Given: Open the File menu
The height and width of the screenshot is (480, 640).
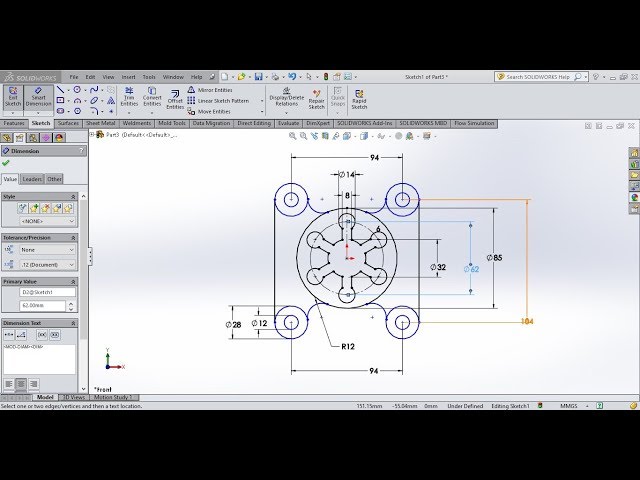Looking at the screenshot, I should coord(74,77).
